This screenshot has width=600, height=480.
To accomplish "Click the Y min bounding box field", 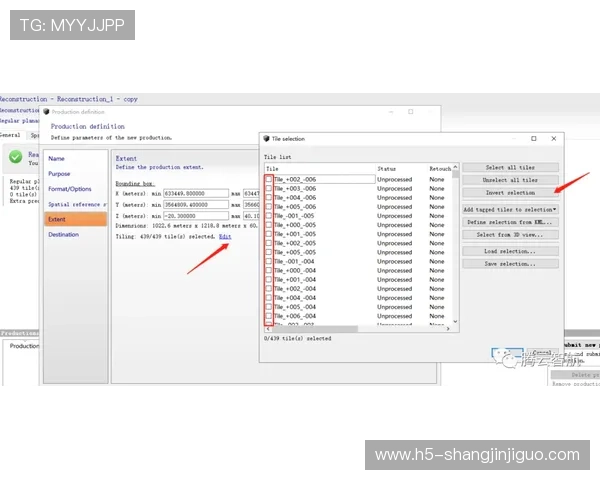I will [x=196, y=205].
